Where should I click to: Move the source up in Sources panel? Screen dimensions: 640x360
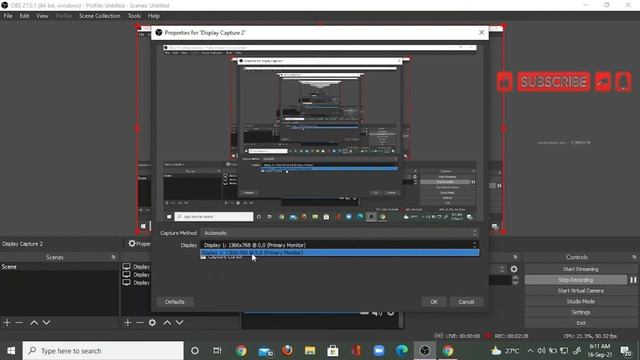[x=167, y=322]
